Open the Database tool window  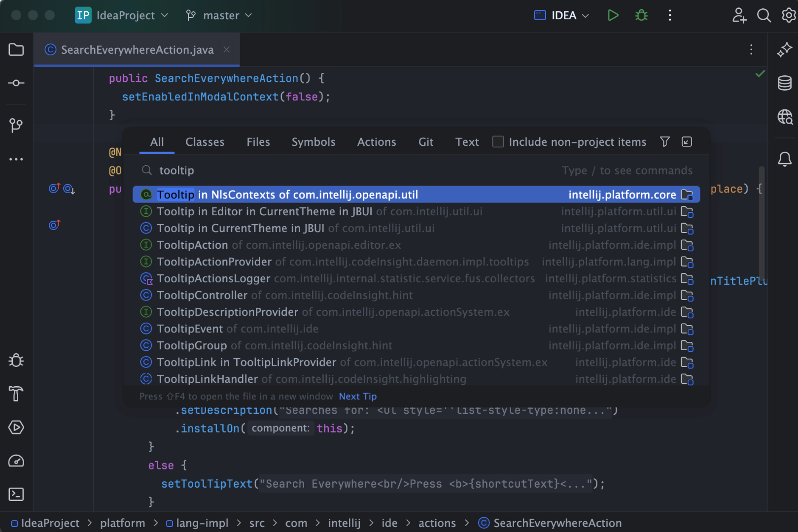click(785, 83)
